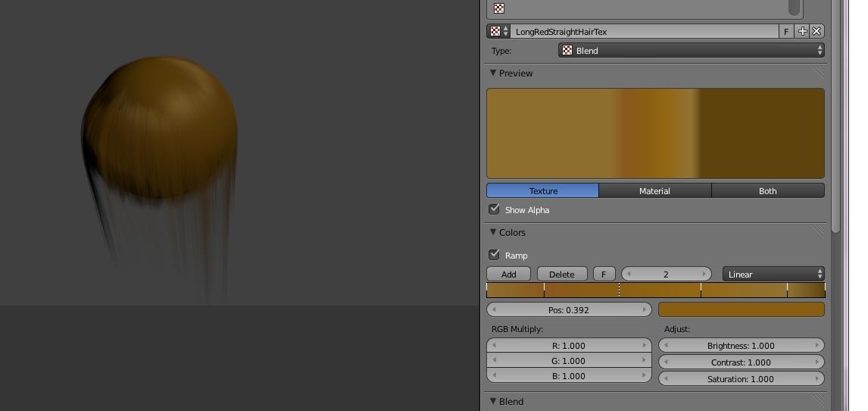The height and width of the screenshot is (411, 868).
Task: Select the dashed active ramp stop marker
Action: point(619,290)
